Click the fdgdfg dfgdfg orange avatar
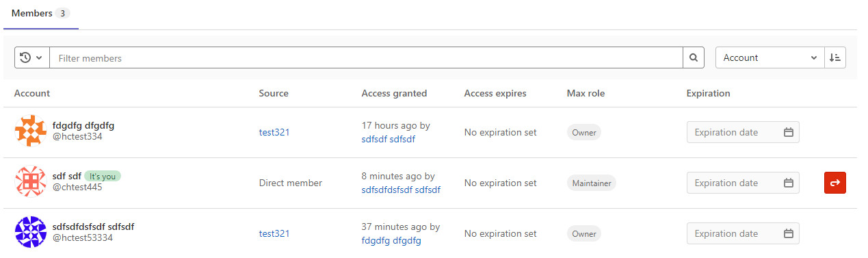The width and height of the screenshot is (868, 258). 31,131
